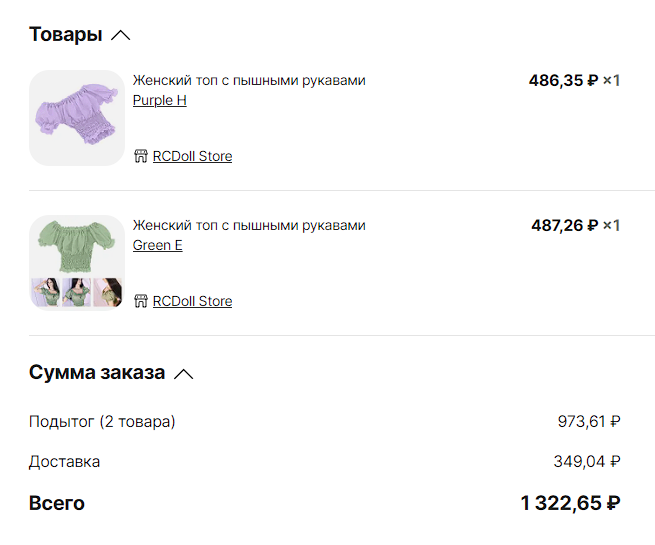Visit RCDoll Store from the purple top item
The image size is (655, 545).
point(192,156)
